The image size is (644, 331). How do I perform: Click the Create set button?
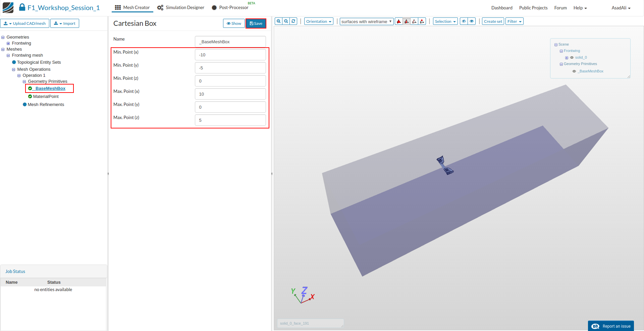tap(493, 21)
